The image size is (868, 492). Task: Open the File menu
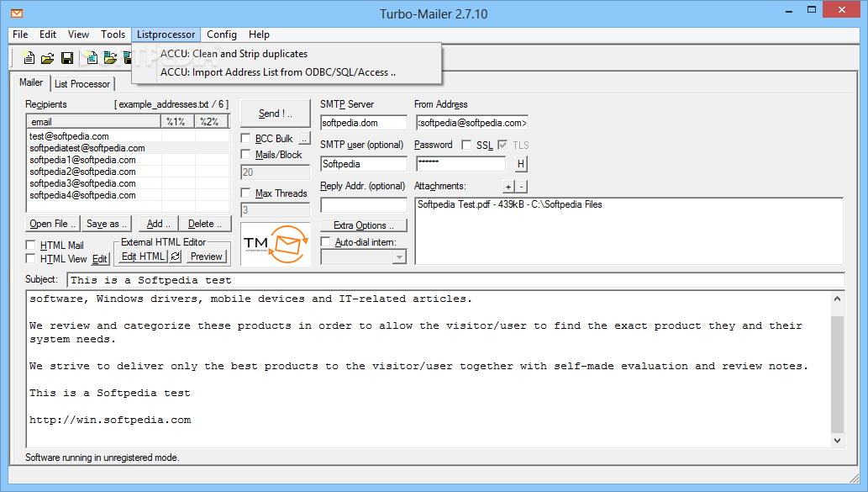pyautogui.click(x=20, y=34)
